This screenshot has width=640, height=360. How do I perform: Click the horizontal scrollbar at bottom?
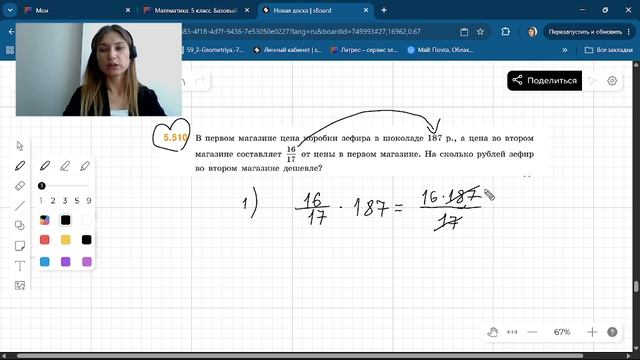[x=300, y=356]
